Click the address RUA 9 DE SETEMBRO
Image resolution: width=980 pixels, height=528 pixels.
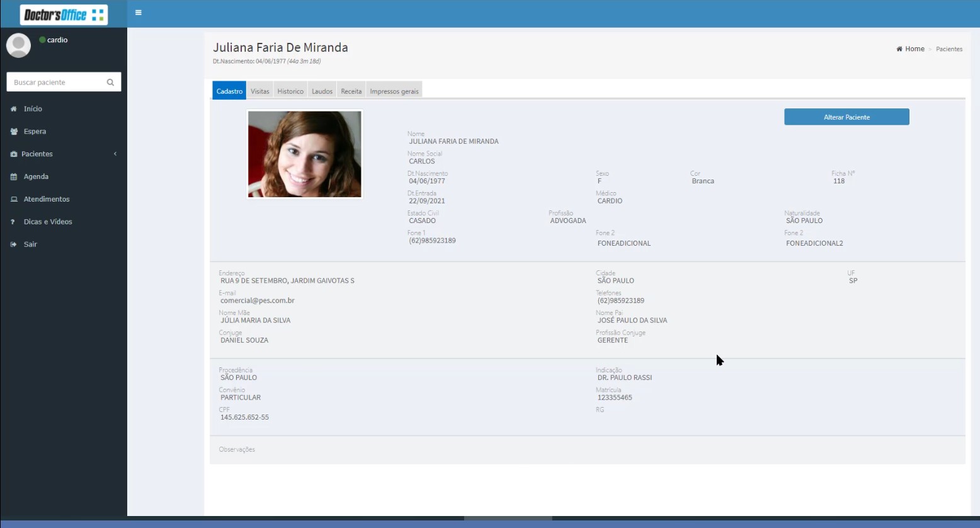pos(287,281)
